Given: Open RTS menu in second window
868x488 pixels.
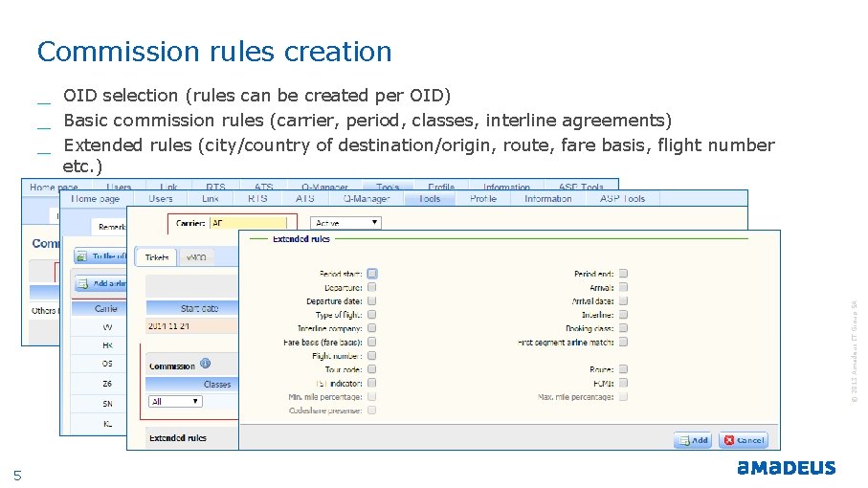Looking at the screenshot, I should [257, 199].
